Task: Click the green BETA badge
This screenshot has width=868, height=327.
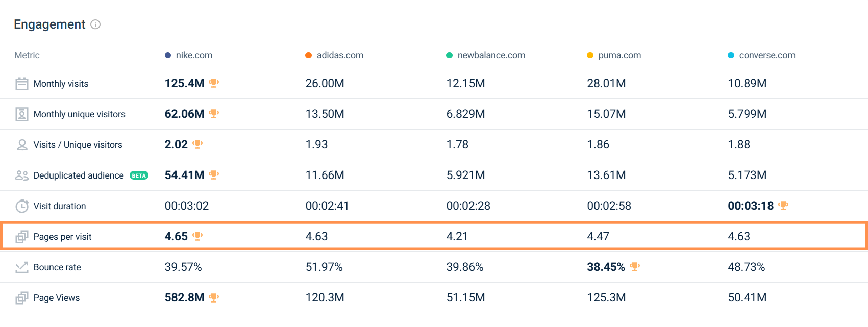Action: (x=139, y=175)
